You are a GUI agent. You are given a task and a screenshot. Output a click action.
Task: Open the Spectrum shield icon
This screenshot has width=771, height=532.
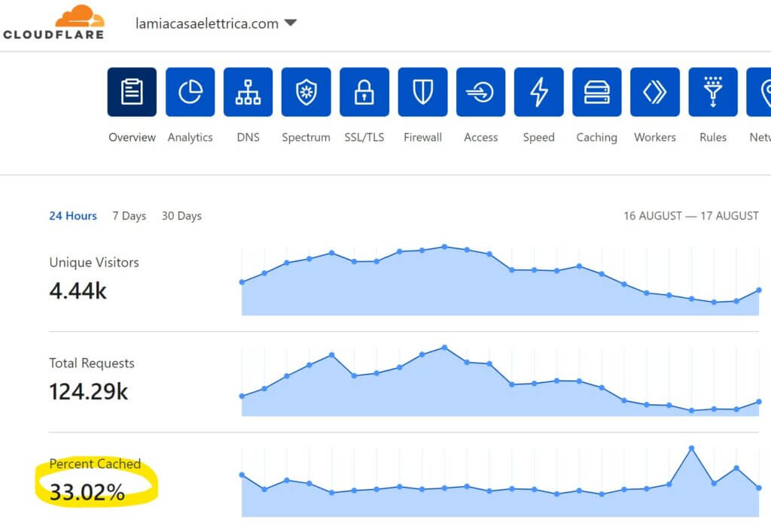click(x=306, y=93)
